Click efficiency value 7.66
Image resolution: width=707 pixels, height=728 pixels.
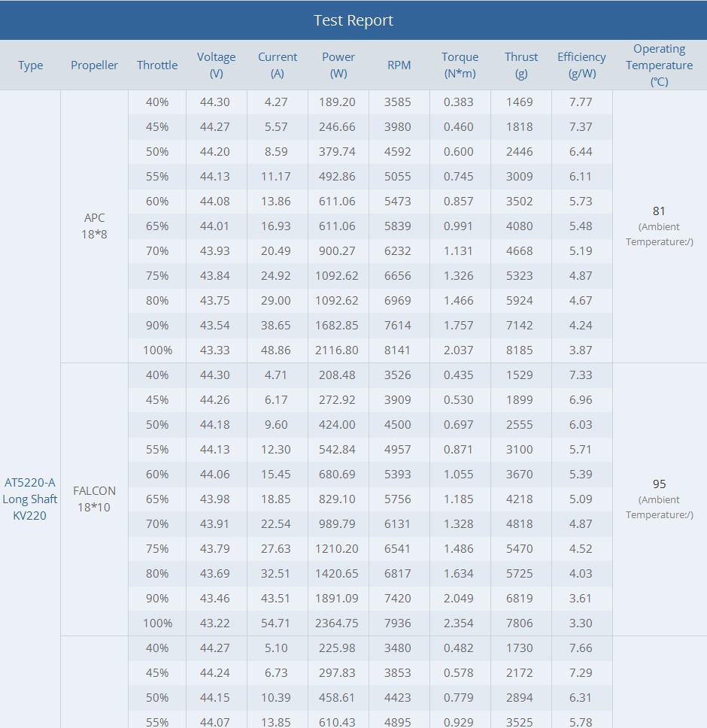pyautogui.click(x=581, y=648)
